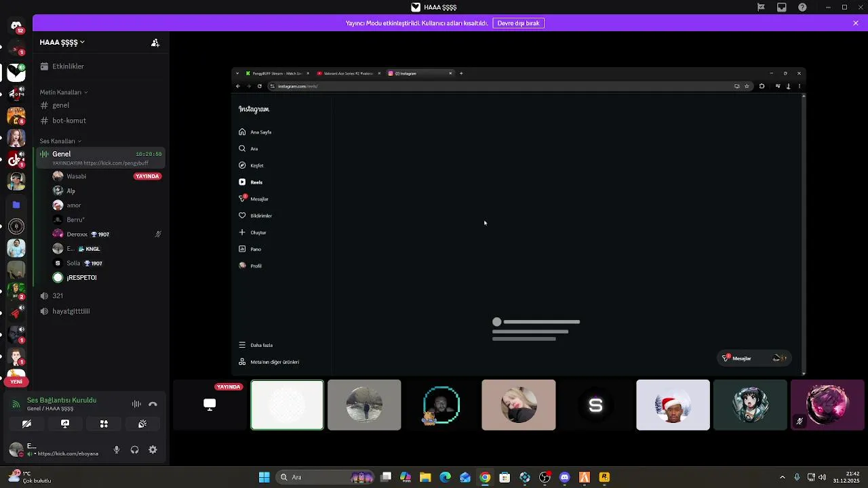Open Discord inbox icon in title bar
Screen dimensions: 868x488
click(782, 7)
